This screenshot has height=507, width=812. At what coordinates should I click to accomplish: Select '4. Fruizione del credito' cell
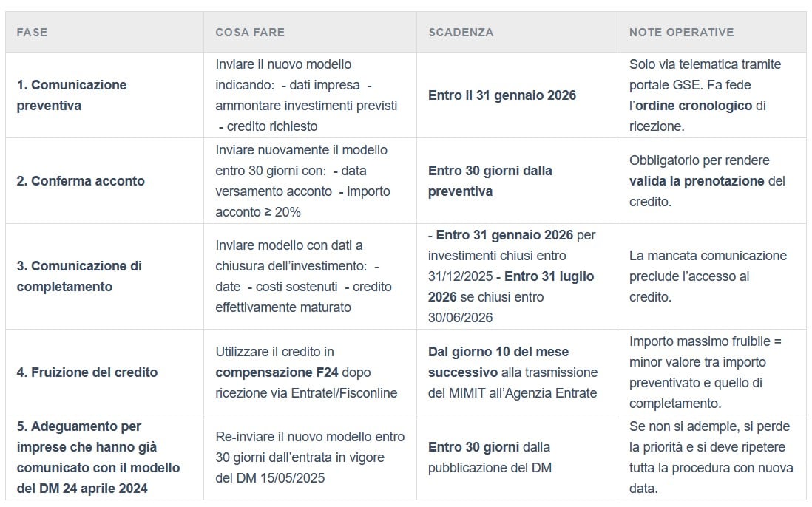pyautogui.click(x=104, y=372)
